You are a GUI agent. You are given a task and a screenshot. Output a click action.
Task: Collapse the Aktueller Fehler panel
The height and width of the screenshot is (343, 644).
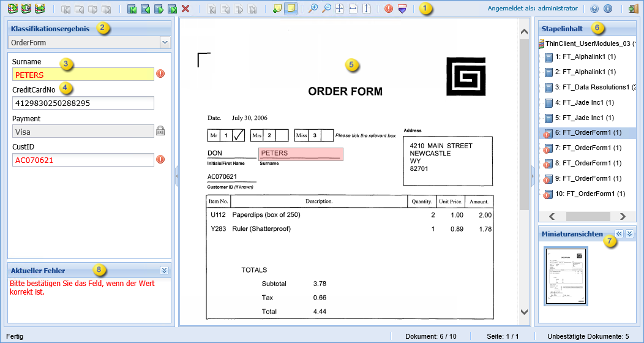[164, 270]
